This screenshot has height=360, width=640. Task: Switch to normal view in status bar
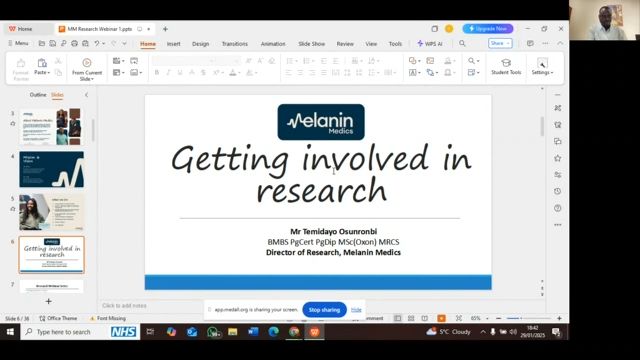pyautogui.click(x=398, y=318)
